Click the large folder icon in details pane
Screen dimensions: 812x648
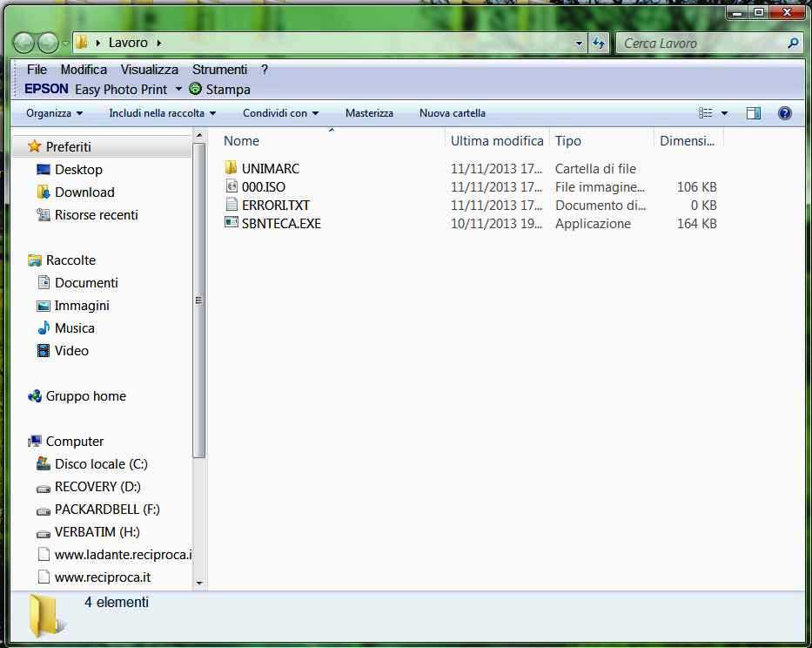point(47,616)
